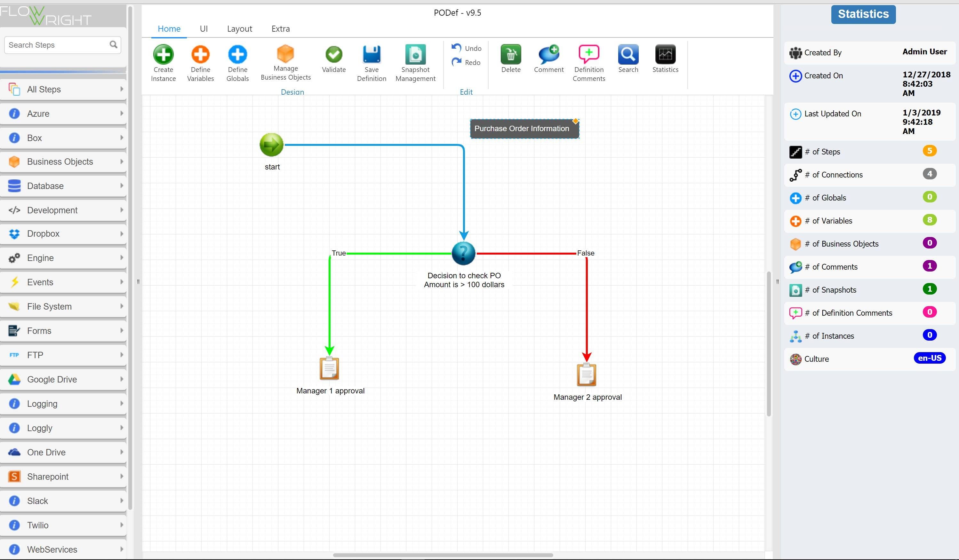Click the Create Instance icon

[x=163, y=55]
